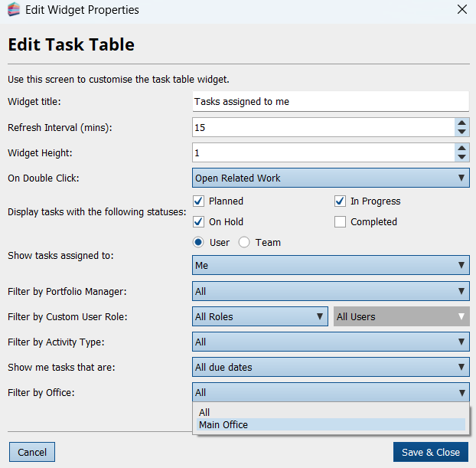Screen dimensions: 476x468
Task: Decrease the Refresh Interval value
Action: 461,132
